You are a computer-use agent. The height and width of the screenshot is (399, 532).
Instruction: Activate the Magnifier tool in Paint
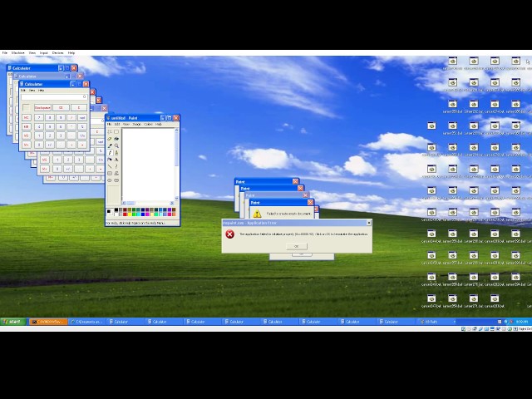pos(116,145)
